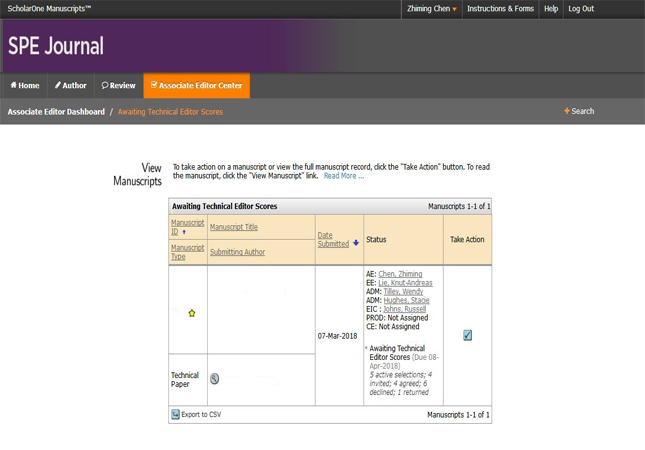Click the Manuscript ID sort arrow
This screenshot has height=450, width=645.
[184, 232]
